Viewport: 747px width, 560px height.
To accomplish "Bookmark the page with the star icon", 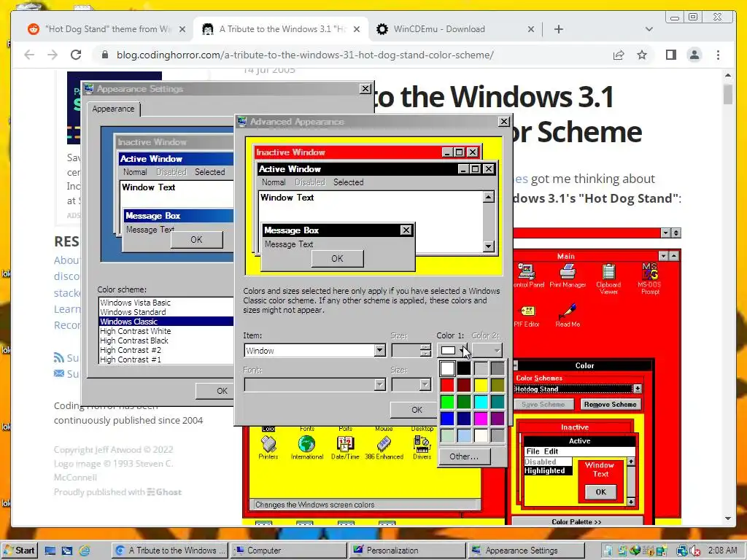I will pos(642,55).
